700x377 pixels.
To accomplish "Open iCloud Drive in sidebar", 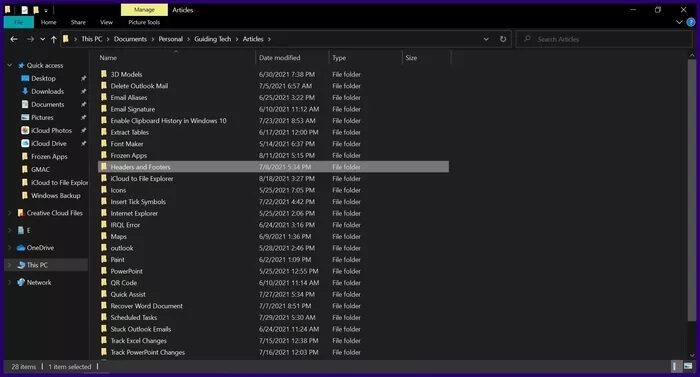I will [x=49, y=143].
